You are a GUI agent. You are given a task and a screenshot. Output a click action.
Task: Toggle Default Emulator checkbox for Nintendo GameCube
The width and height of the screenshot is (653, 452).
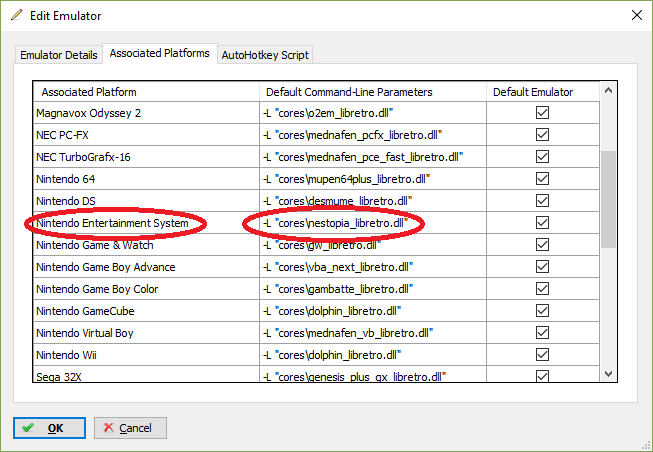(x=542, y=311)
